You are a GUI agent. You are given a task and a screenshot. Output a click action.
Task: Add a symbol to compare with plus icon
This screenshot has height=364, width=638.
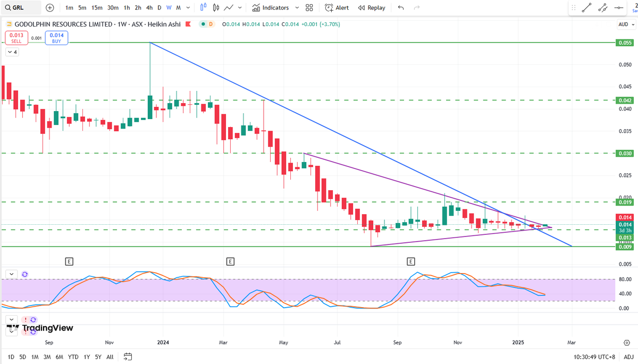coord(50,8)
